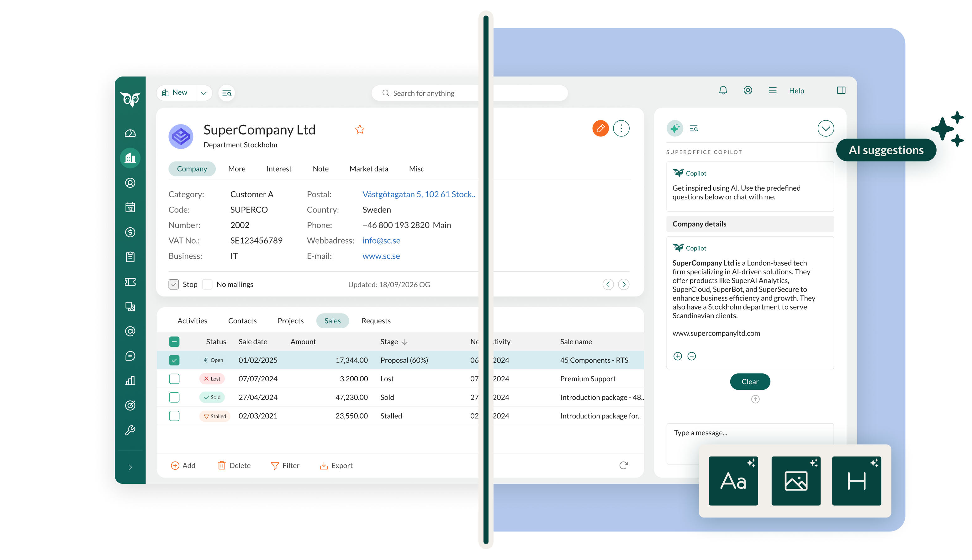Go to next company with right chevron
This screenshot has width=972, height=560.
coord(623,284)
